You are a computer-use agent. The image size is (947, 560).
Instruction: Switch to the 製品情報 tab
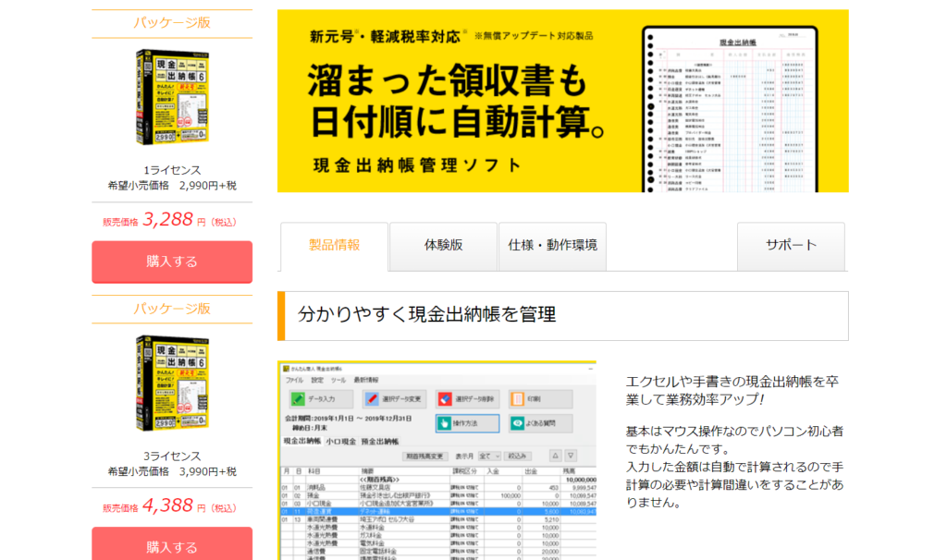[x=334, y=246]
